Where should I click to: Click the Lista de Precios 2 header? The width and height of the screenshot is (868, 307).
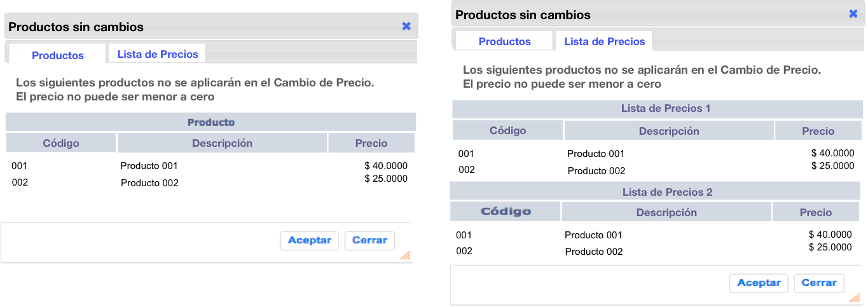coord(657,192)
